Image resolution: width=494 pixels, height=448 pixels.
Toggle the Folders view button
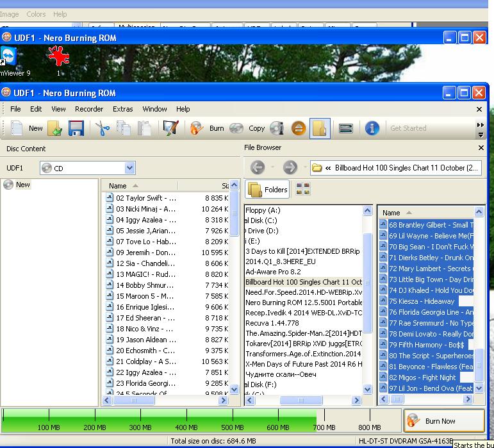point(268,189)
